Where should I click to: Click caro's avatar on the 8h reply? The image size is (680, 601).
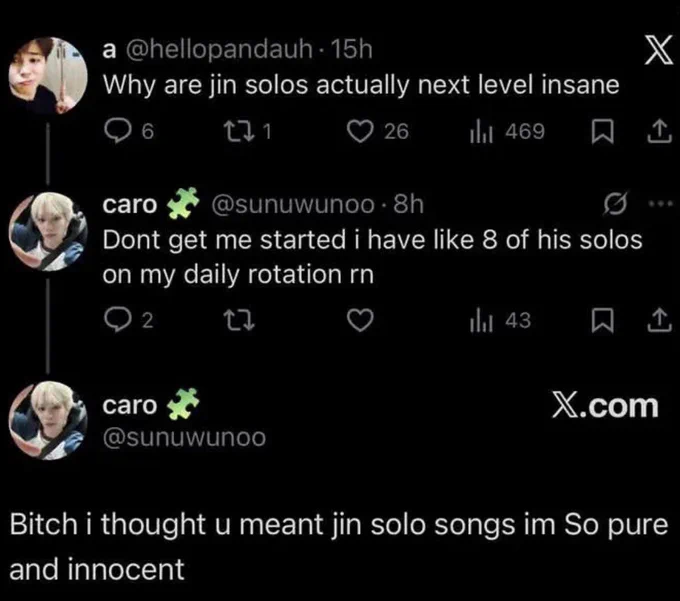tap(48, 232)
